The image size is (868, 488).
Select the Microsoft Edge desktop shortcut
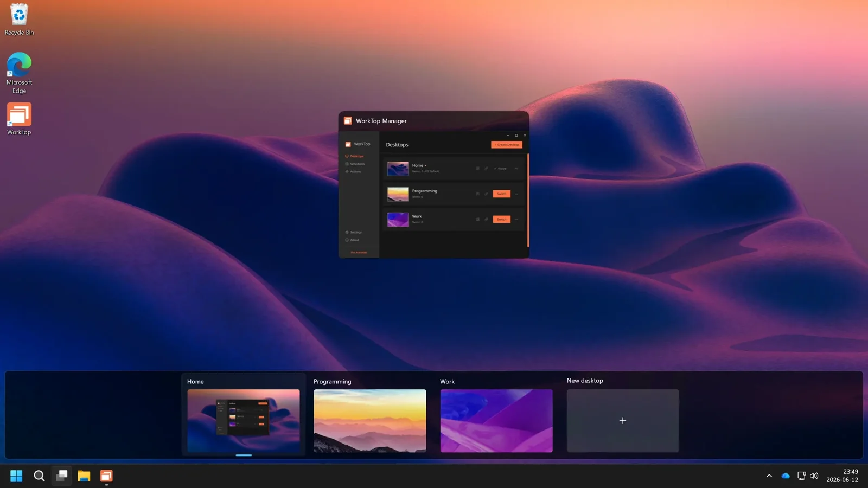pos(19,73)
